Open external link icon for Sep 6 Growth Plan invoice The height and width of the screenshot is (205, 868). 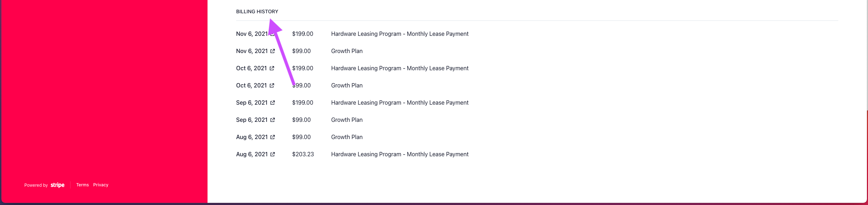(x=273, y=120)
